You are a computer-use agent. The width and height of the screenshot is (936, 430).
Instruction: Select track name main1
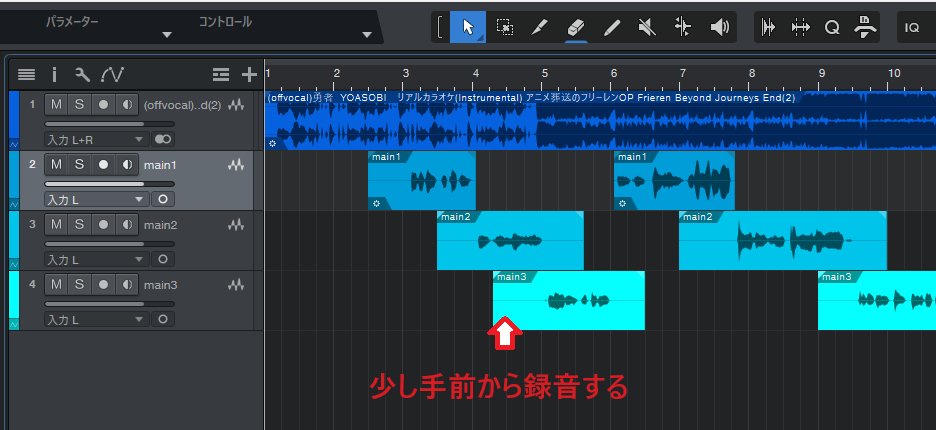[x=160, y=165]
